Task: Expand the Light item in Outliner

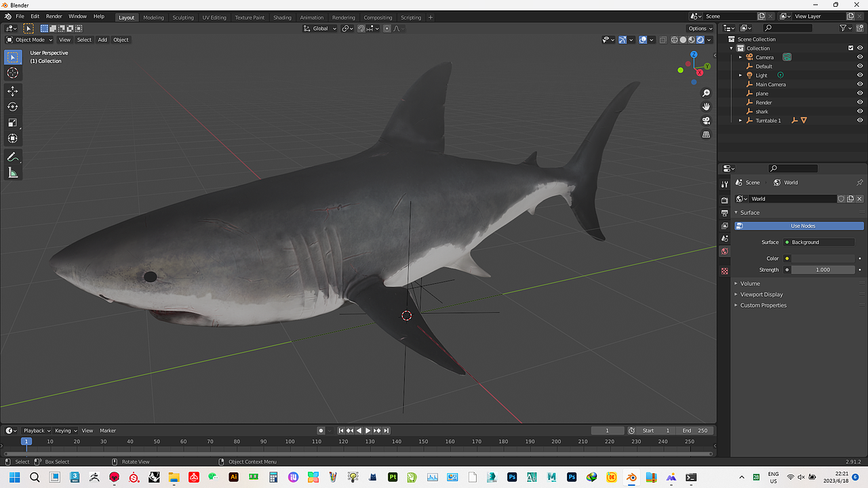Action: (x=741, y=75)
